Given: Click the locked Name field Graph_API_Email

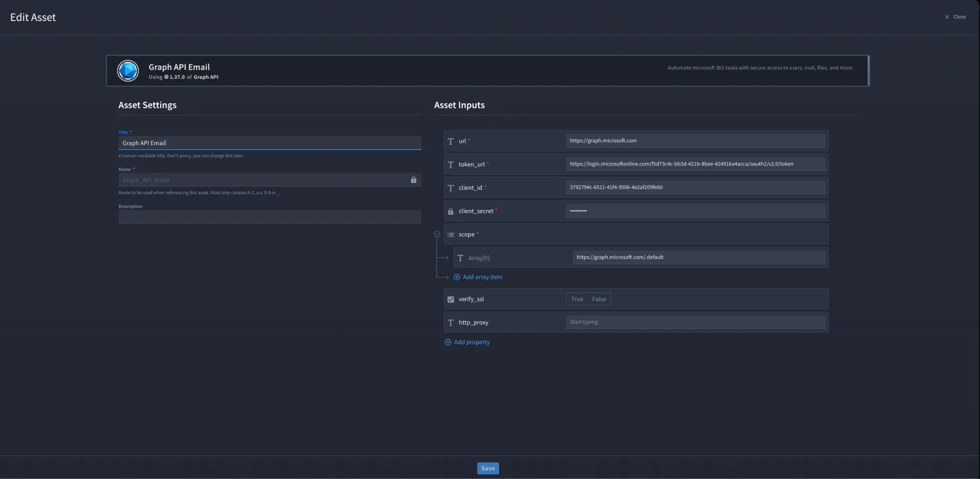Looking at the screenshot, I should pyautogui.click(x=270, y=180).
